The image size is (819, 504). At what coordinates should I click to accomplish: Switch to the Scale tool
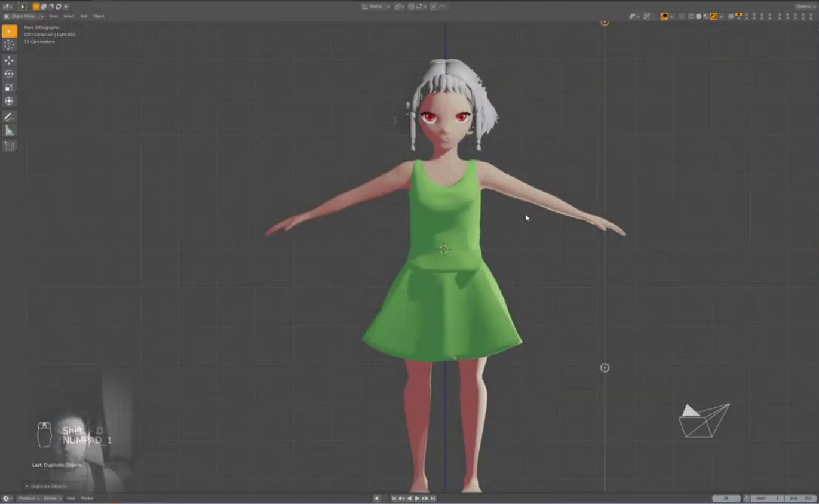[x=10, y=88]
